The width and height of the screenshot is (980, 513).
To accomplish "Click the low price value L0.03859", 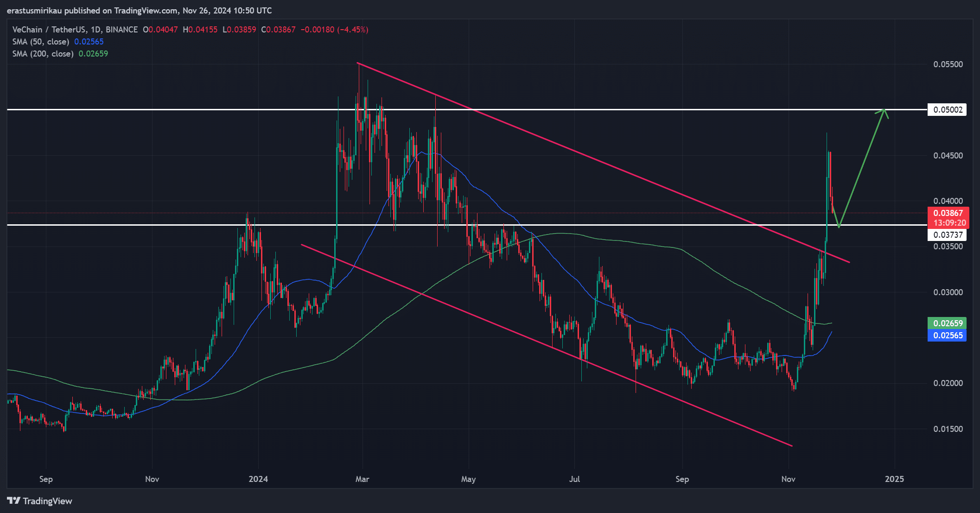I will coord(239,30).
